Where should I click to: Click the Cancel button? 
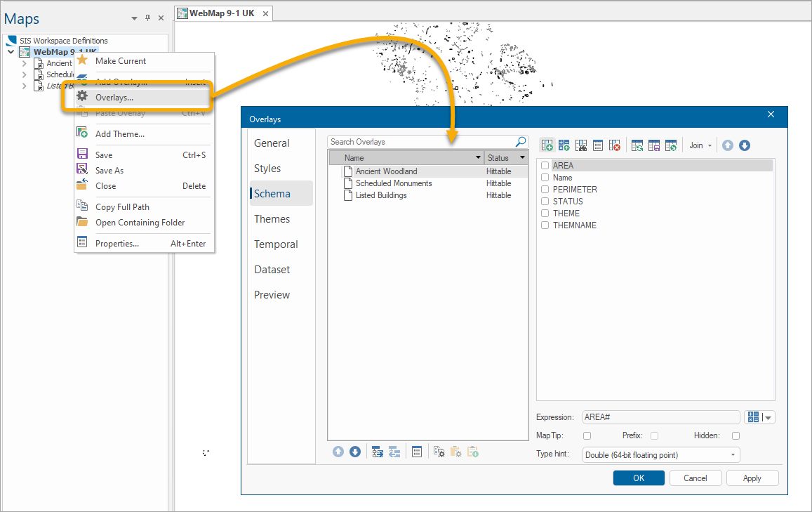pyautogui.click(x=695, y=478)
